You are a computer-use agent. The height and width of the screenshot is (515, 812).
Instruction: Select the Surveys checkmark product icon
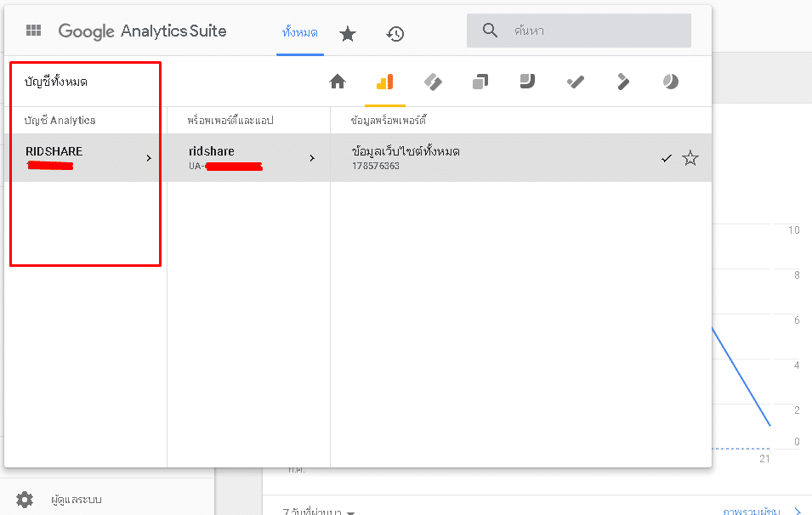pos(576,82)
